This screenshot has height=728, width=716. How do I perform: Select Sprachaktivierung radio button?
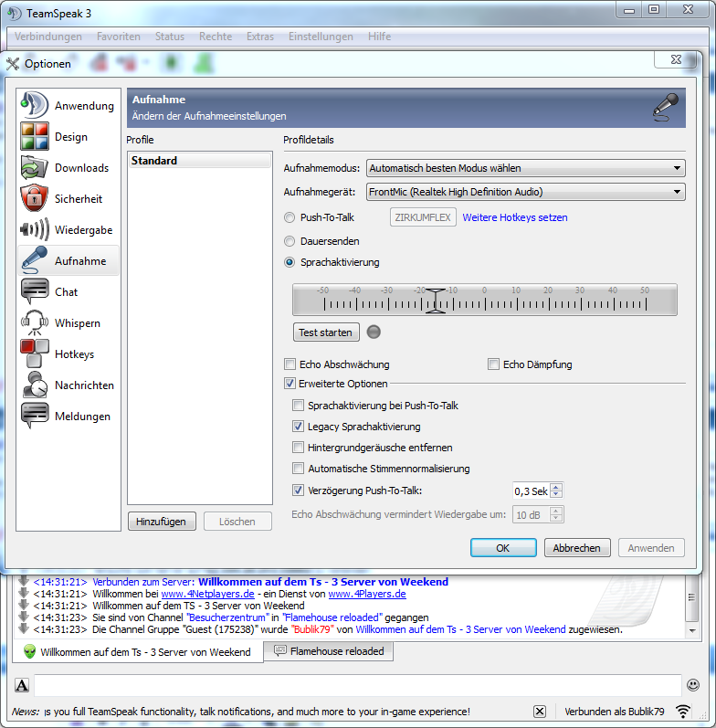pos(290,262)
